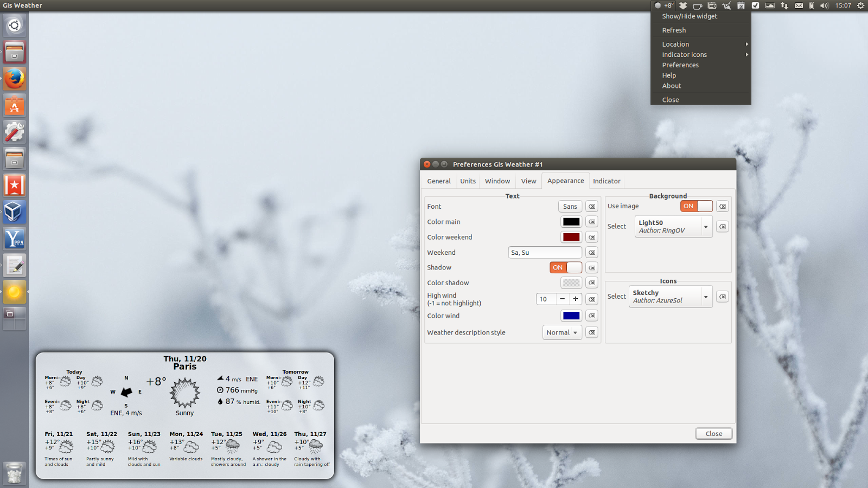Click the Sans font selector button

(x=570, y=206)
